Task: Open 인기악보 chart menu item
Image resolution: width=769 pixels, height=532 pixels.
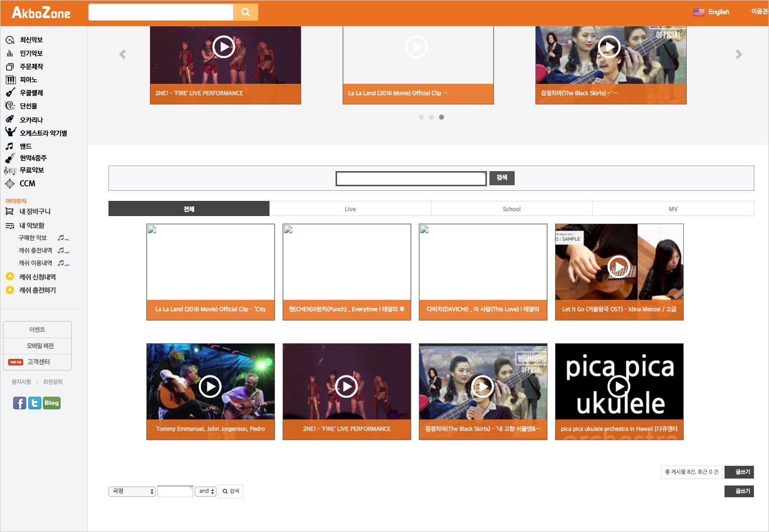Action: 31,54
